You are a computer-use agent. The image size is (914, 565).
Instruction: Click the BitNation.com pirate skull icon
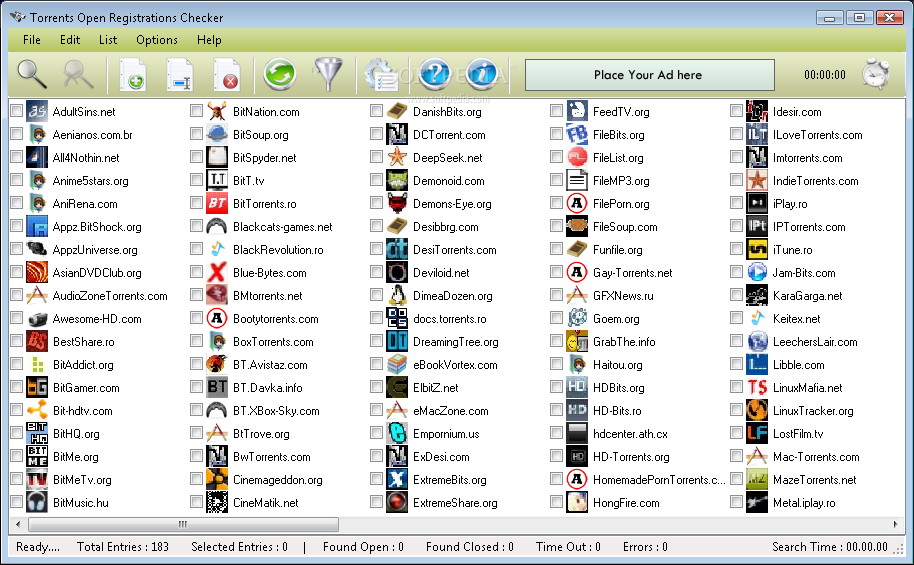217,111
